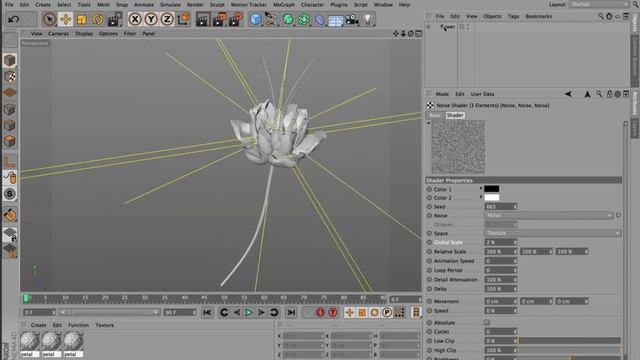
Task: Open Material Manager Create menu
Action: click(38, 325)
